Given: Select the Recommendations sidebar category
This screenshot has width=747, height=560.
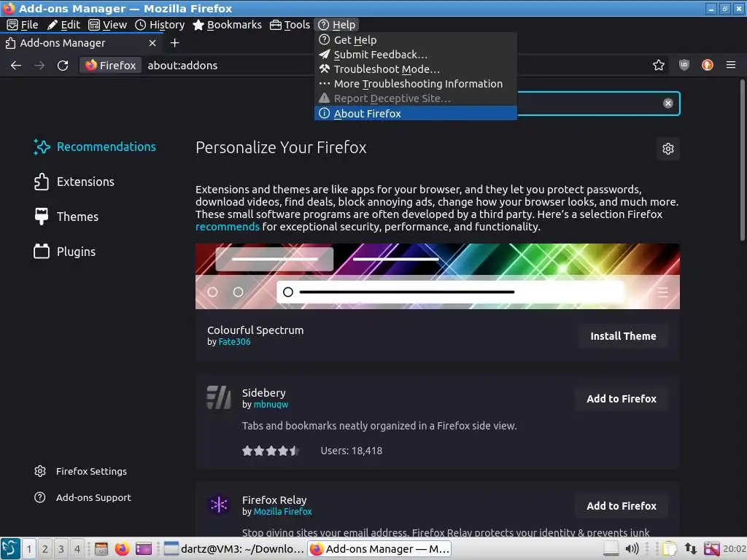Looking at the screenshot, I should 95,147.
